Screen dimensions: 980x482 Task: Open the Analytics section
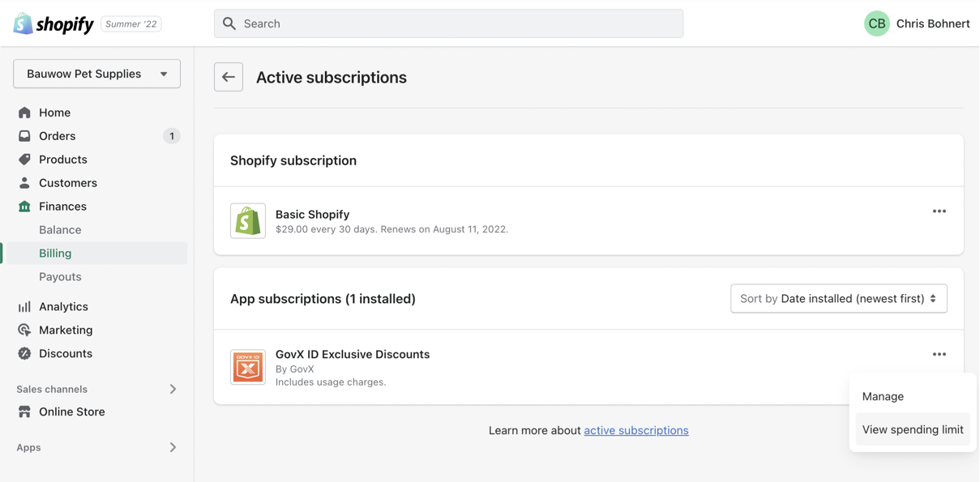click(63, 307)
